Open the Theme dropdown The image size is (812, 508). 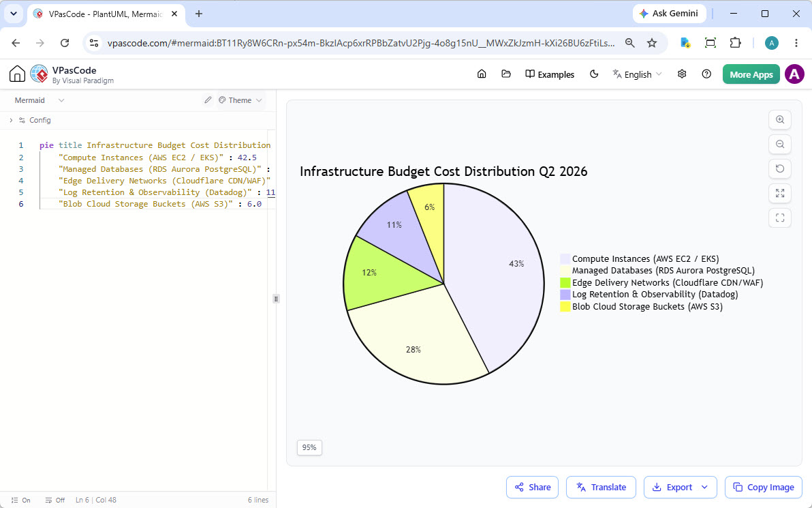240,100
